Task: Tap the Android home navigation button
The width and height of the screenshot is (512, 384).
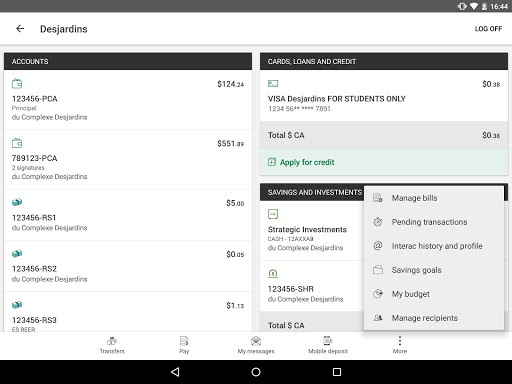Action: pyautogui.click(x=256, y=372)
